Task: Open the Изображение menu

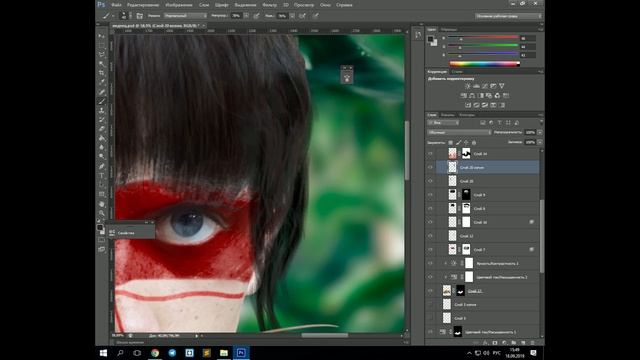Action: (179, 5)
